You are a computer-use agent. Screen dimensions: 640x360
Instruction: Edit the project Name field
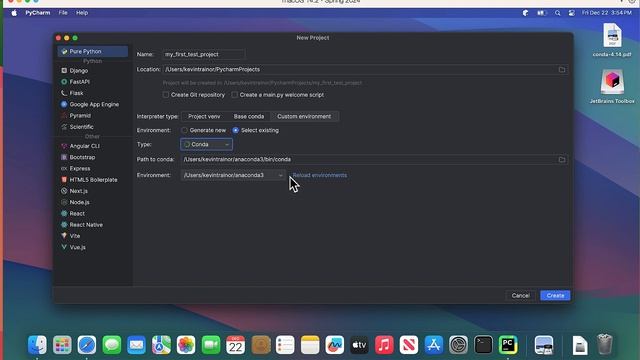pyautogui.click(x=204, y=54)
